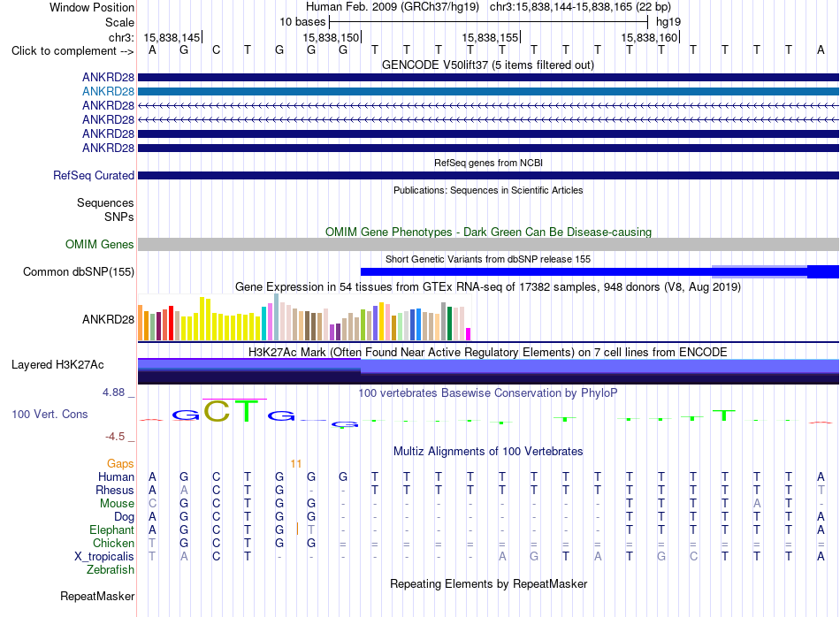Click the 15,838,150 coordinate label
840x617 pixels.
(x=331, y=37)
